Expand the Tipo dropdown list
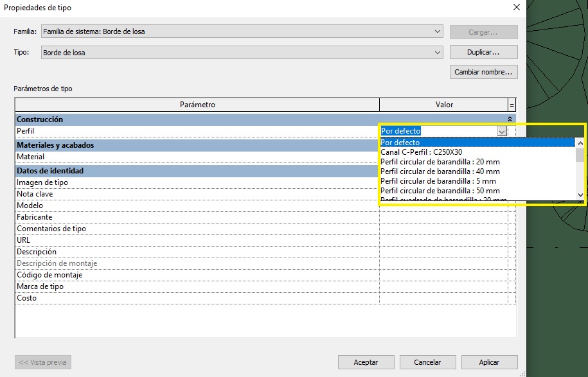Image resolution: width=588 pixels, height=377 pixels. [438, 52]
